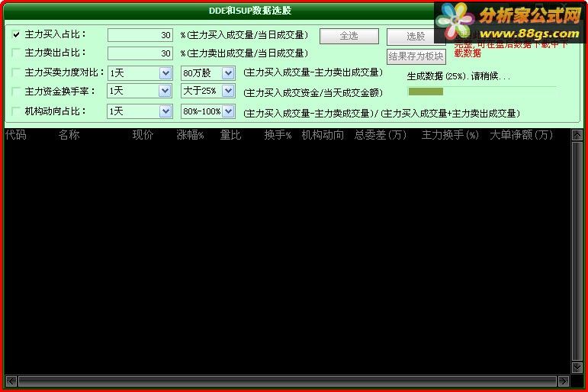Click the 主力卖出占比 value field
The image size is (588, 392).
point(140,53)
